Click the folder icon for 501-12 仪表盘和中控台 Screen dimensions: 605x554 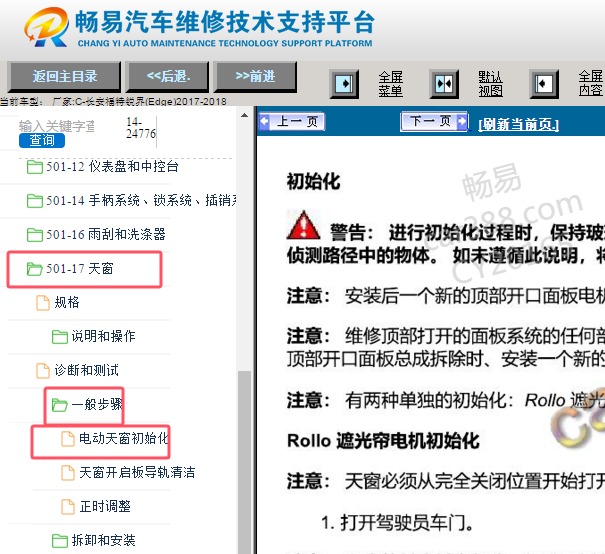tap(35, 167)
